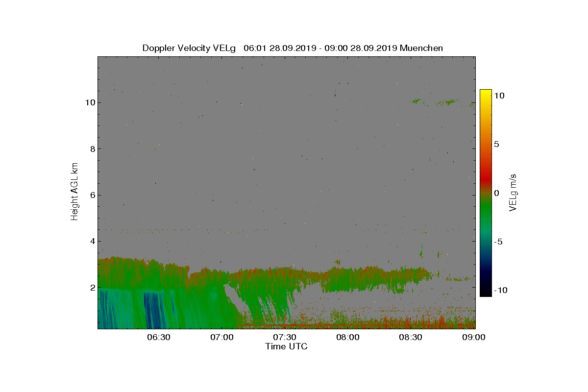Click the '08:30' time tick label
This screenshot has width=588, height=392.
(411, 337)
